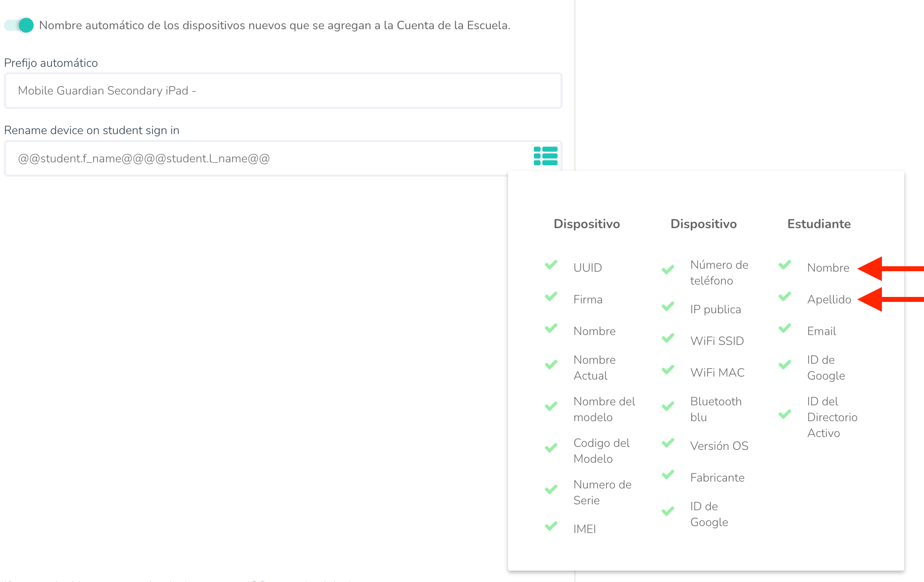Click the checkmark beside Firma

(551, 296)
